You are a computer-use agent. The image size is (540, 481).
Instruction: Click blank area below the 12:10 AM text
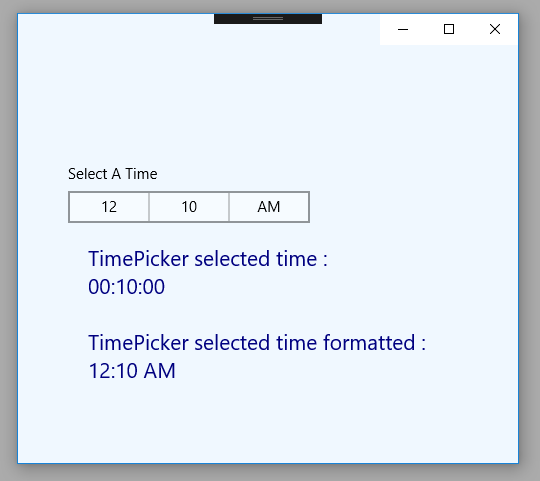tap(268, 424)
